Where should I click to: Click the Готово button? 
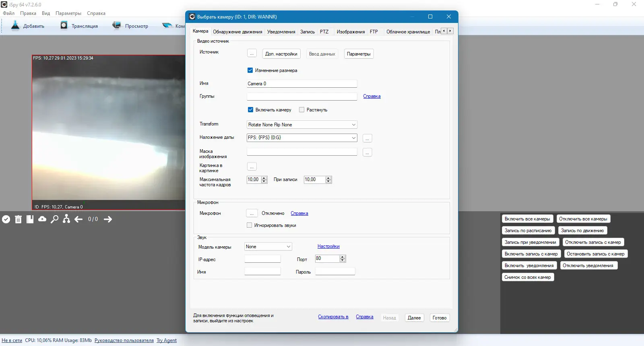click(x=440, y=318)
